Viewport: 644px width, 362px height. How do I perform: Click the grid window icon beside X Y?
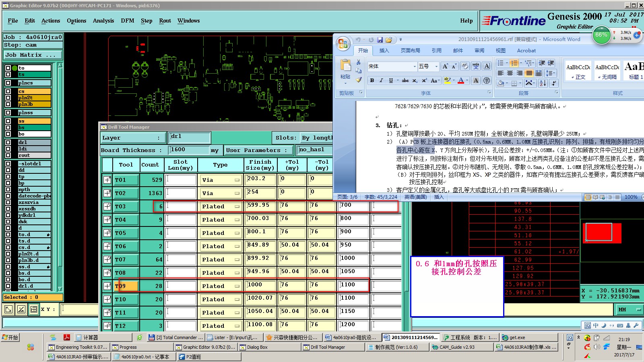tap(34, 309)
